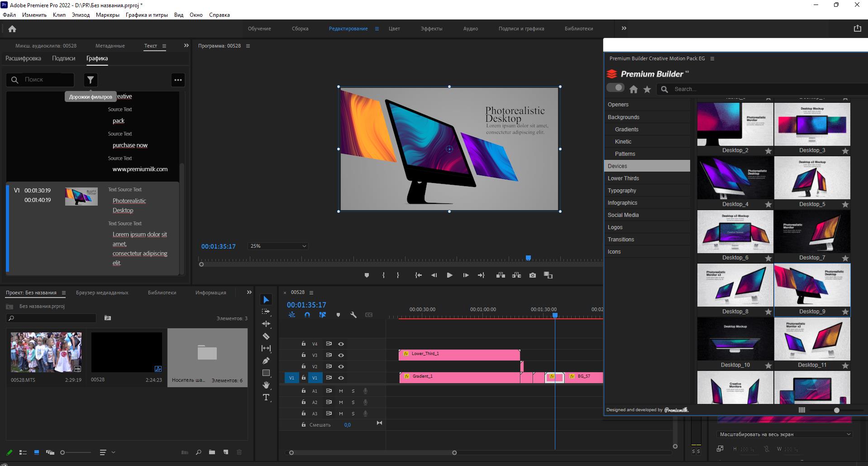Toggle Linked Selection in timeline
The image size is (868, 466).
click(323, 315)
